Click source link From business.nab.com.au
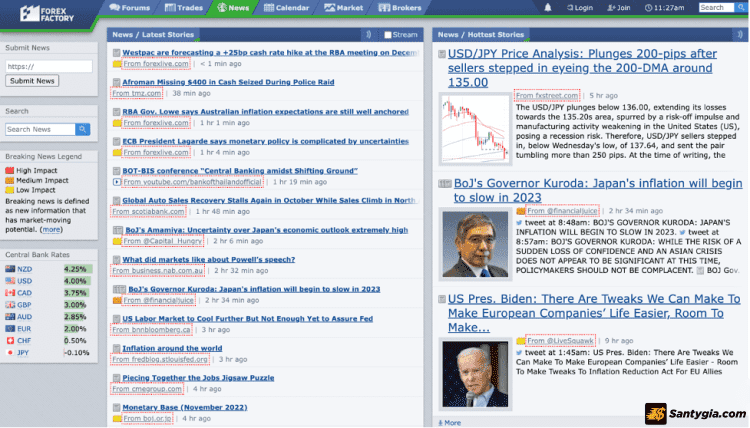750x428 pixels. (158, 271)
